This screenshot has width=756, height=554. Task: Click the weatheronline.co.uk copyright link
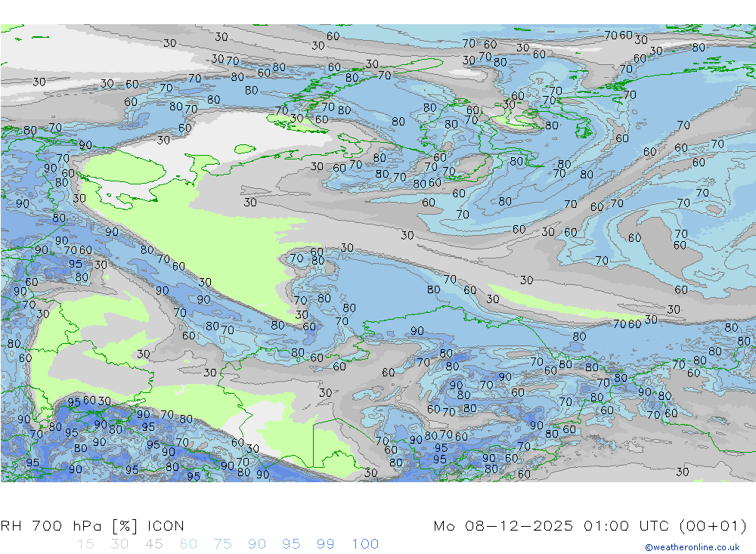tap(692, 547)
